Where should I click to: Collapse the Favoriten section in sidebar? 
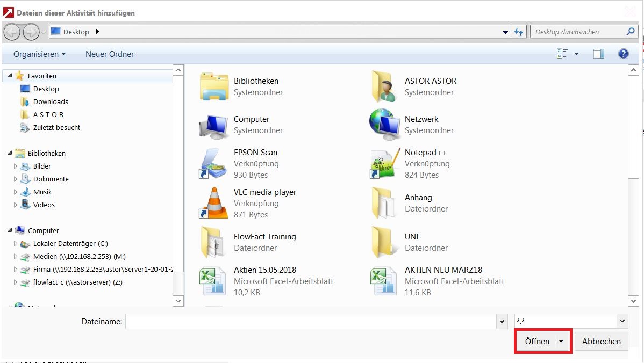point(10,76)
